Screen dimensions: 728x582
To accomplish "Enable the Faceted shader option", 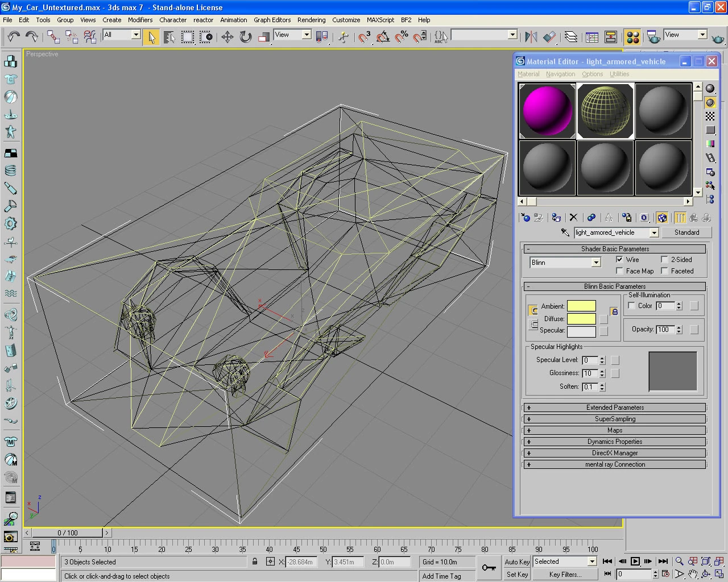I will 664,271.
